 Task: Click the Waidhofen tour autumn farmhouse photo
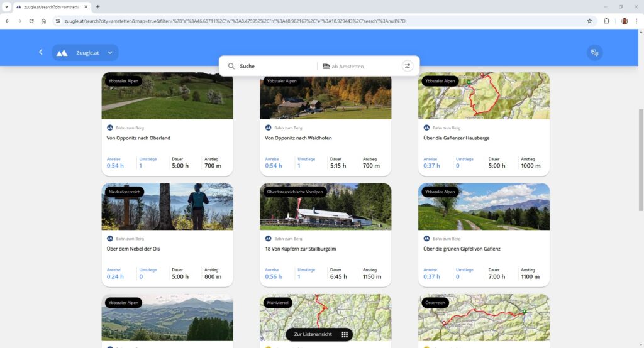point(325,98)
